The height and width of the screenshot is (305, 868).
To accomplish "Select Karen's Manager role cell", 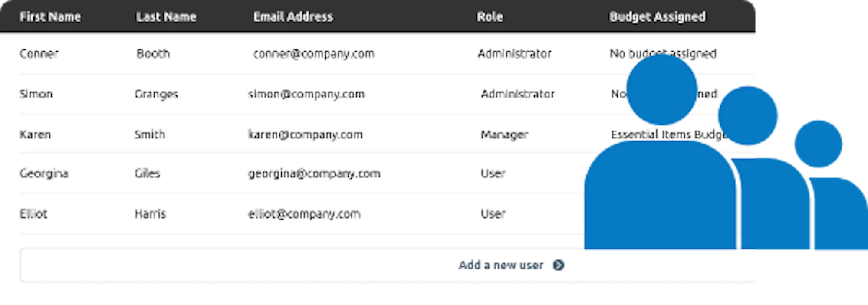I will pyautogui.click(x=504, y=135).
